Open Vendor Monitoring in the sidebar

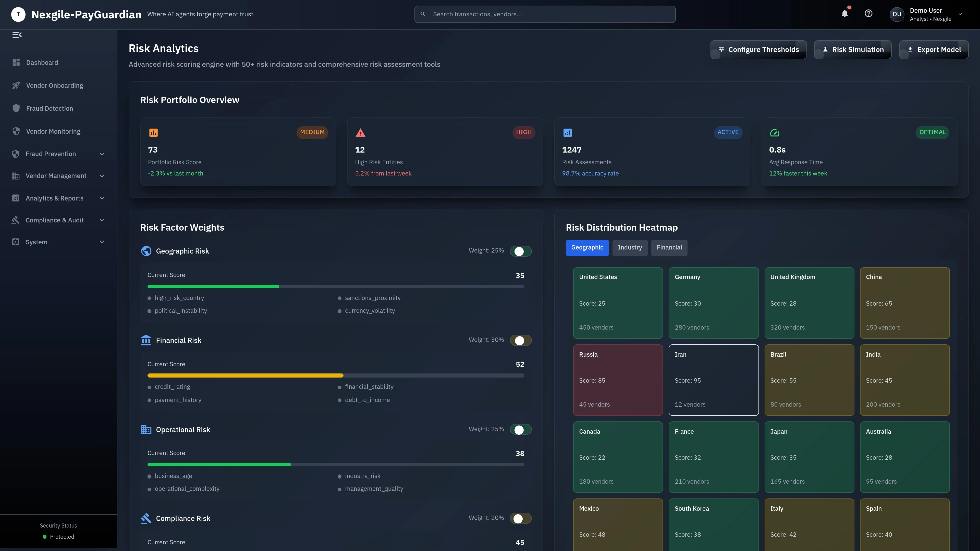click(x=53, y=131)
